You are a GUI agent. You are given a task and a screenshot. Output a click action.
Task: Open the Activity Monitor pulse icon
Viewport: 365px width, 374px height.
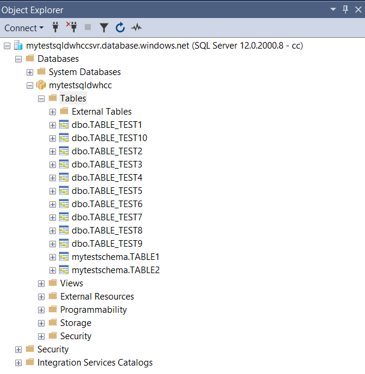click(136, 28)
